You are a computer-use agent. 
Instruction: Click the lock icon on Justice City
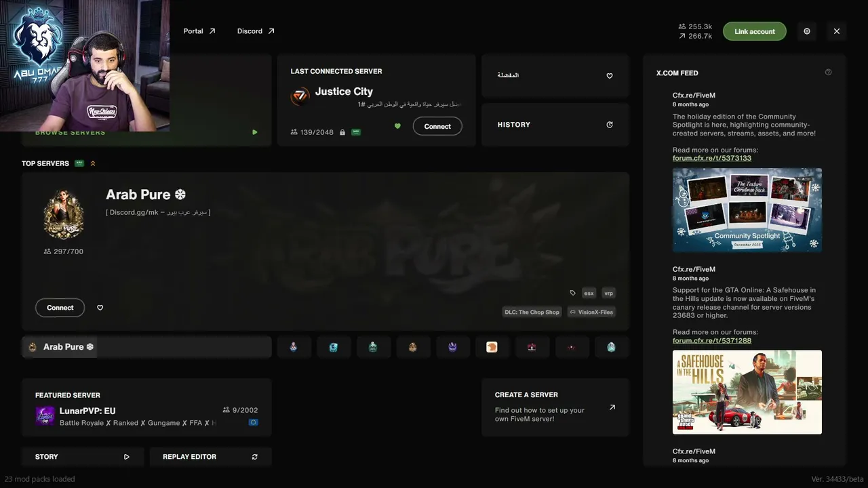click(x=342, y=132)
